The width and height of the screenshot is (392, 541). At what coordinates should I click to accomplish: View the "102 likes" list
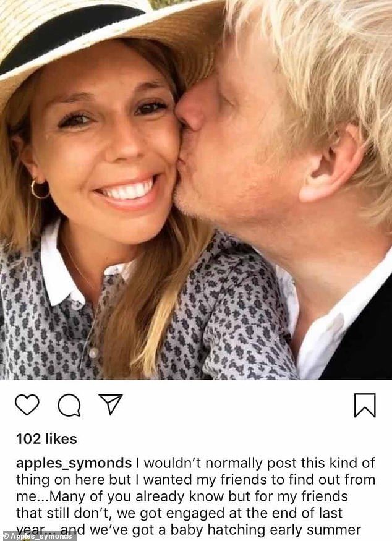tap(46, 439)
